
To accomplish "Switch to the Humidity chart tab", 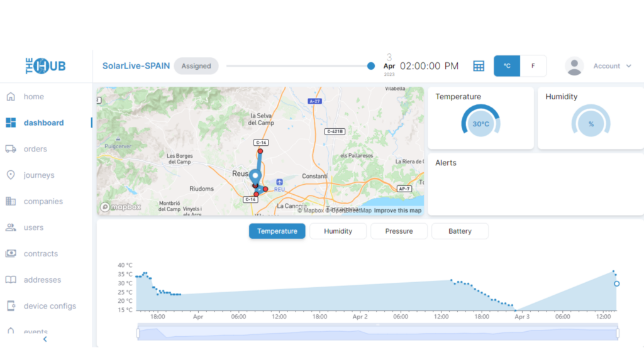I will (338, 231).
